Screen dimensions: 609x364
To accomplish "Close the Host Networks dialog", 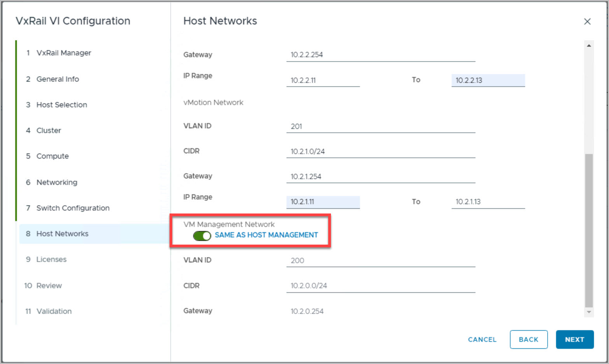I will [x=587, y=21].
